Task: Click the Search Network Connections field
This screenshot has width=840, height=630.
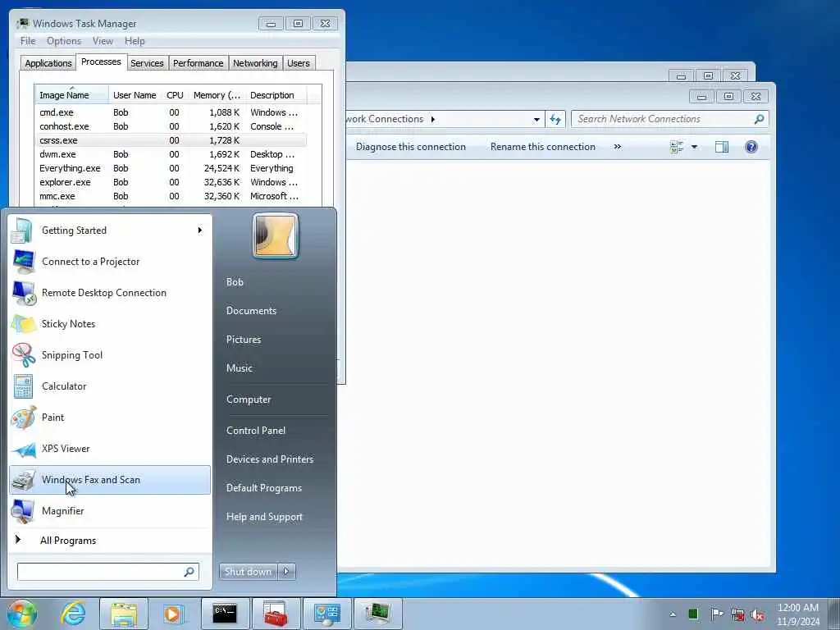Action: (x=669, y=119)
